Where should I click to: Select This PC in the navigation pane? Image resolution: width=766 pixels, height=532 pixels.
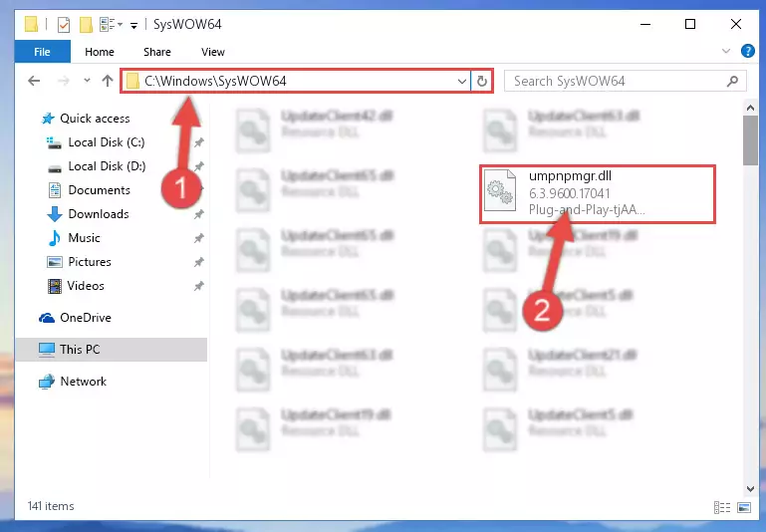pyautogui.click(x=80, y=350)
